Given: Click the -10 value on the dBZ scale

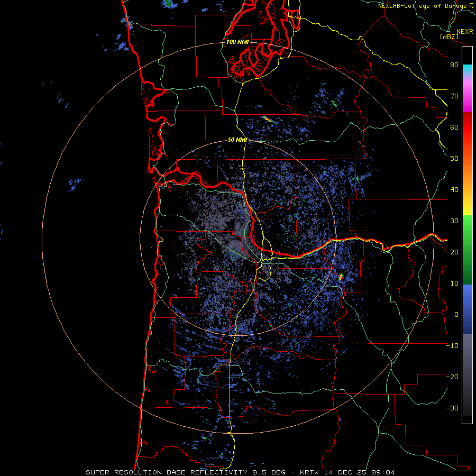Looking at the screenshot, I should tap(452, 346).
